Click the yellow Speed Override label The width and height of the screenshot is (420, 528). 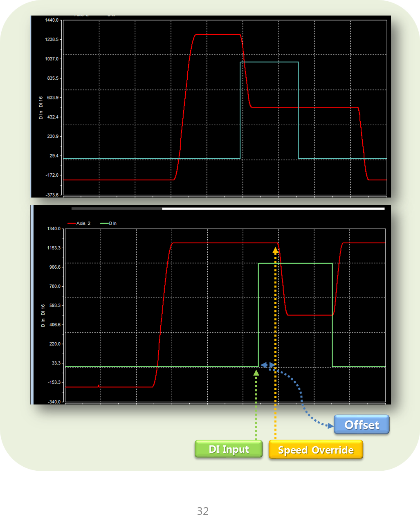point(316,450)
